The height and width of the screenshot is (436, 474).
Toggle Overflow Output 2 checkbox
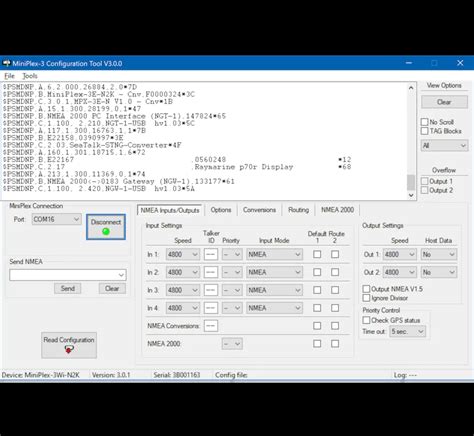click(424, 190)
